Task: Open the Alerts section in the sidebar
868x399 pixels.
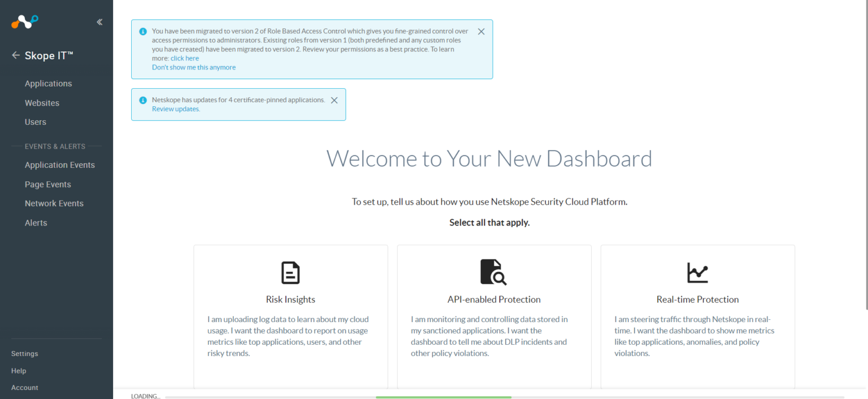Action: point(36,223)
